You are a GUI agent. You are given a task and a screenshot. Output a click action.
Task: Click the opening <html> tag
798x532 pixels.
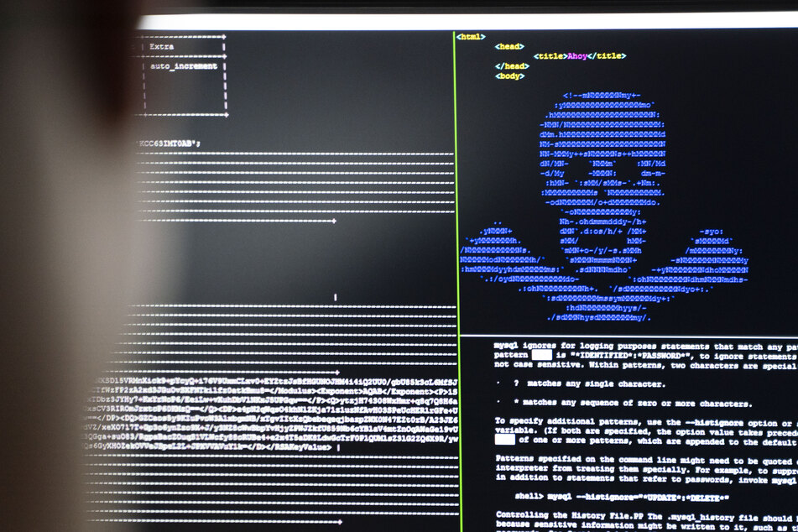(471, 37)
